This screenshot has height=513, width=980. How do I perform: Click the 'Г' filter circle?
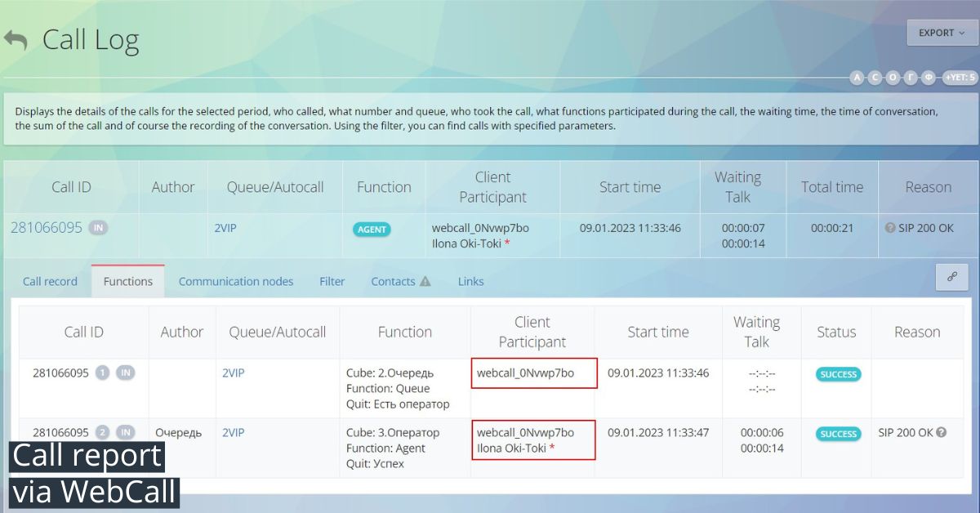[911, 78]
